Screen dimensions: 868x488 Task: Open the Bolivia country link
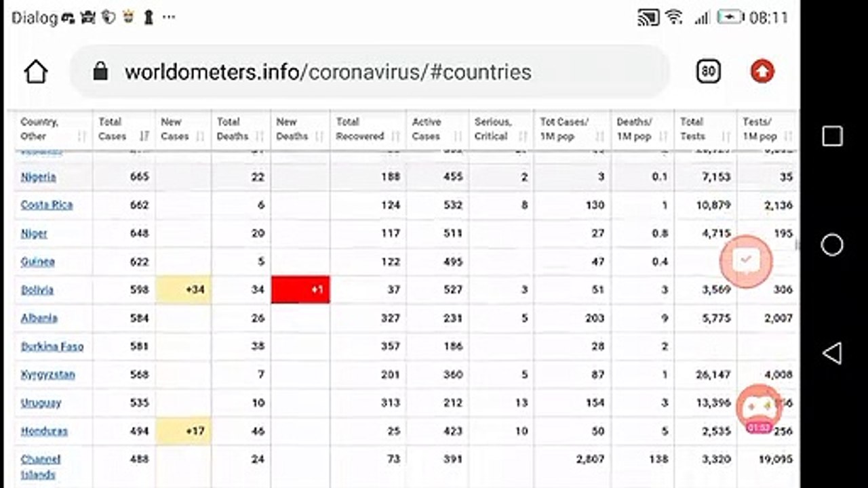click(x=37, y=290)
